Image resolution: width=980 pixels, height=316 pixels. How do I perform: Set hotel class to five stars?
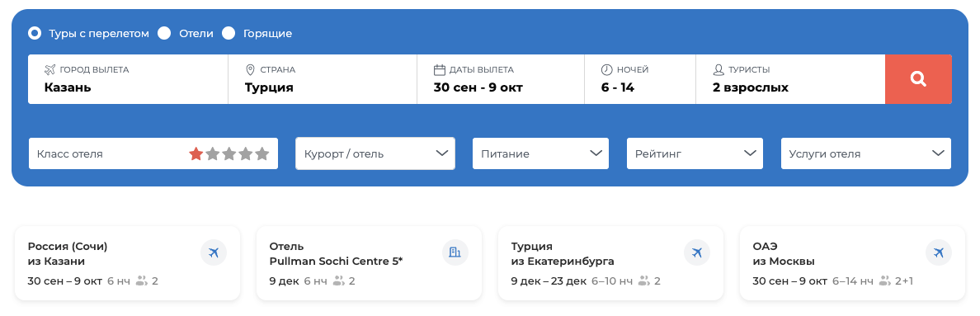coord(261,153)
